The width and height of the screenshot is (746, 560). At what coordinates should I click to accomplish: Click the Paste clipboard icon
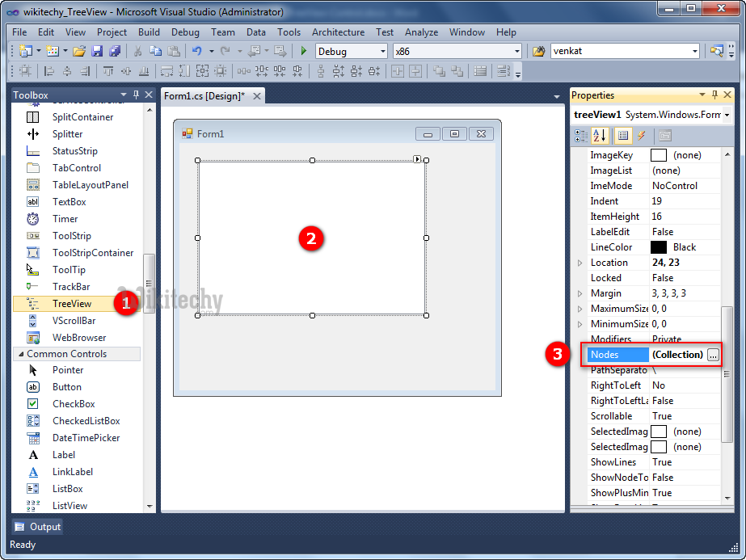coord(174,51)
